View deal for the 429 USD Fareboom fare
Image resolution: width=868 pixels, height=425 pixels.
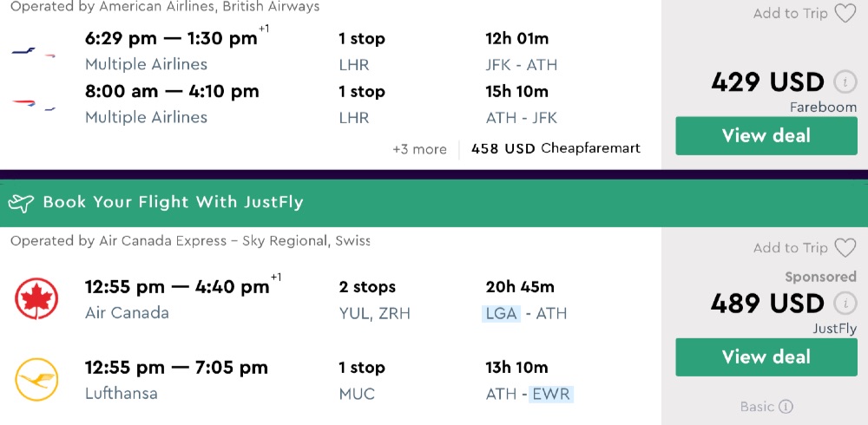tap(766, 136)
